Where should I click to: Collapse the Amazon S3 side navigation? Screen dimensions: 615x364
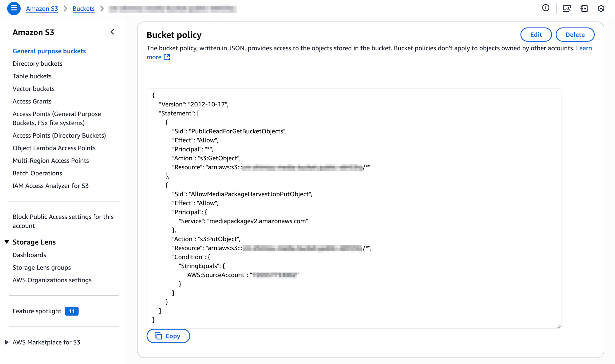(113, 32)
